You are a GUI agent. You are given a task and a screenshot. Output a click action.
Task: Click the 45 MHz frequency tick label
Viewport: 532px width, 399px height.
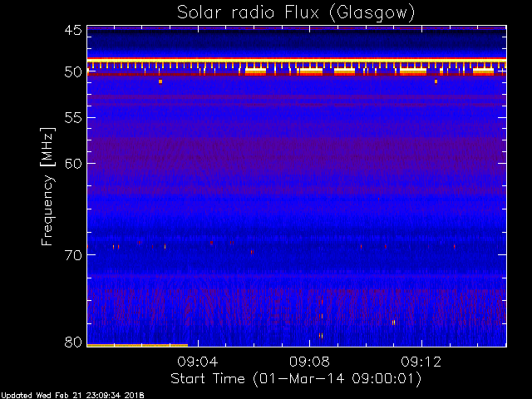point(73,30)
